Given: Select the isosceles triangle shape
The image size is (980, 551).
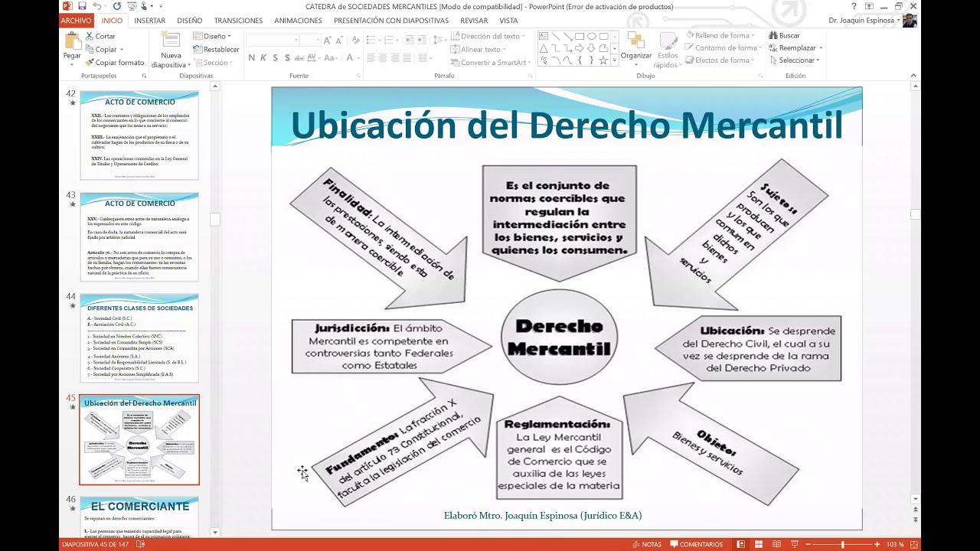Looking at the screenshot, I should click(x=544, y=48).
